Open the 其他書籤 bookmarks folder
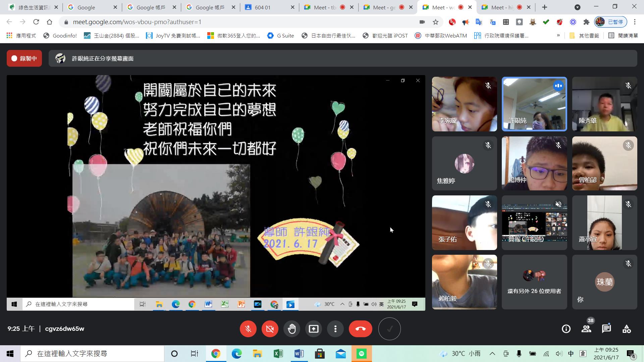 [x=584, y=36]
